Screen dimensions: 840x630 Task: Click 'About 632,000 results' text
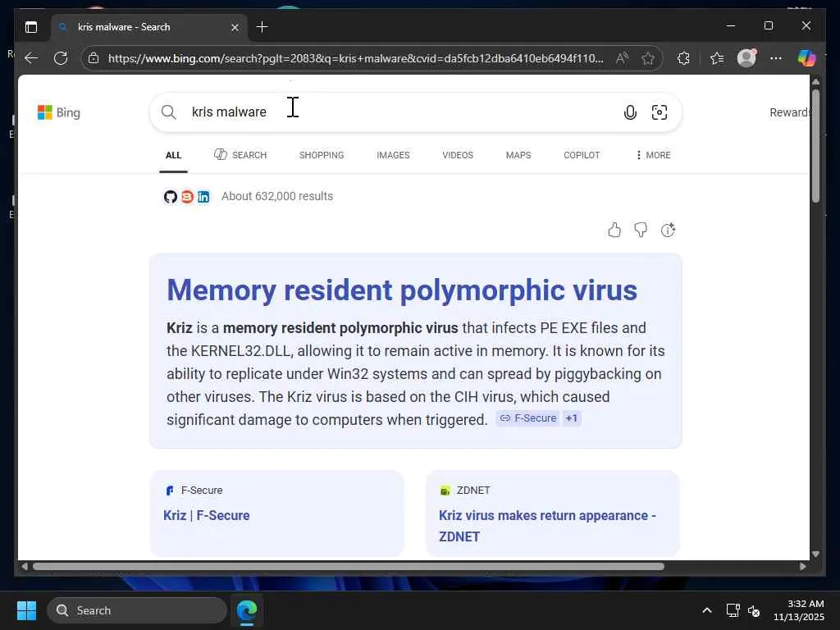pos(277,196)
